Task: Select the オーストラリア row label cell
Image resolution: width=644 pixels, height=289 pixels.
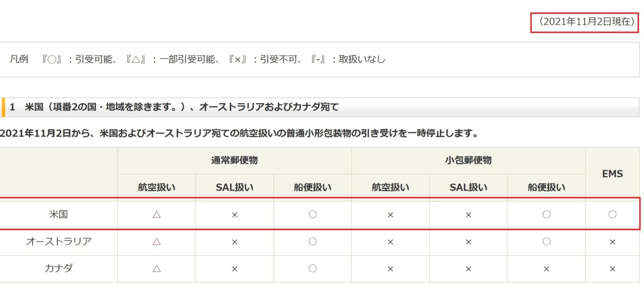Action: coord(59,241)
